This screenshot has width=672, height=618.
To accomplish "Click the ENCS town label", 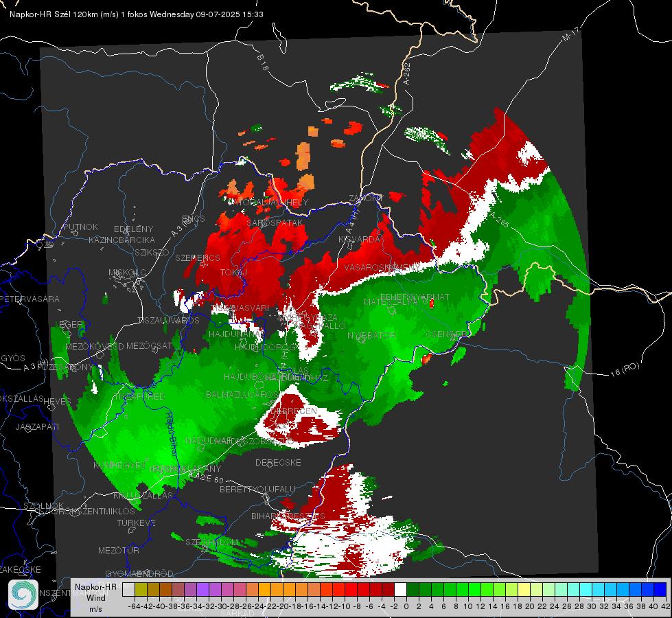I will pos(194,219).
